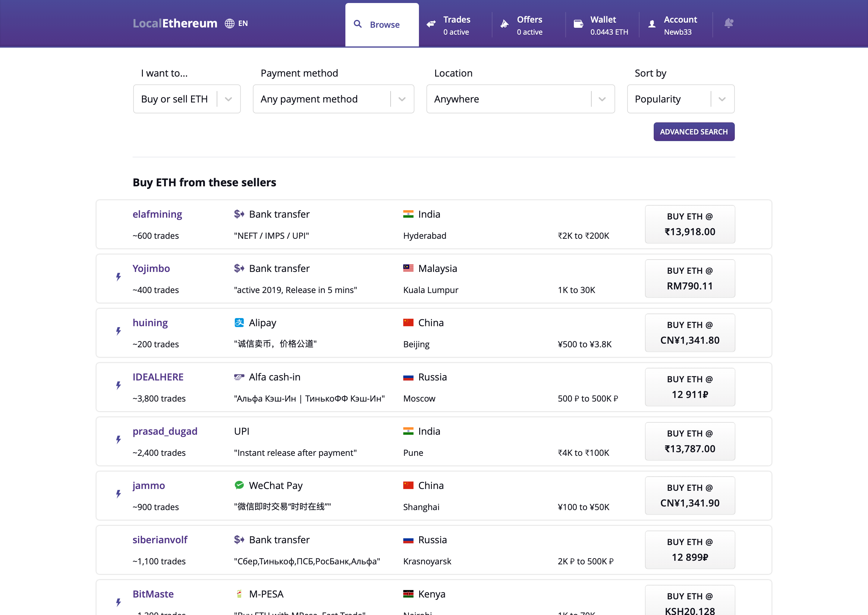Click the wallet icon in header
This screenshot has width=868, height=615.
[x=578, y=24]
